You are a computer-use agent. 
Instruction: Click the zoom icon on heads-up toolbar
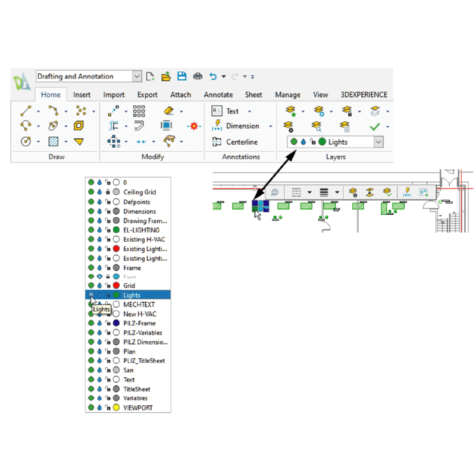(274, 192)
